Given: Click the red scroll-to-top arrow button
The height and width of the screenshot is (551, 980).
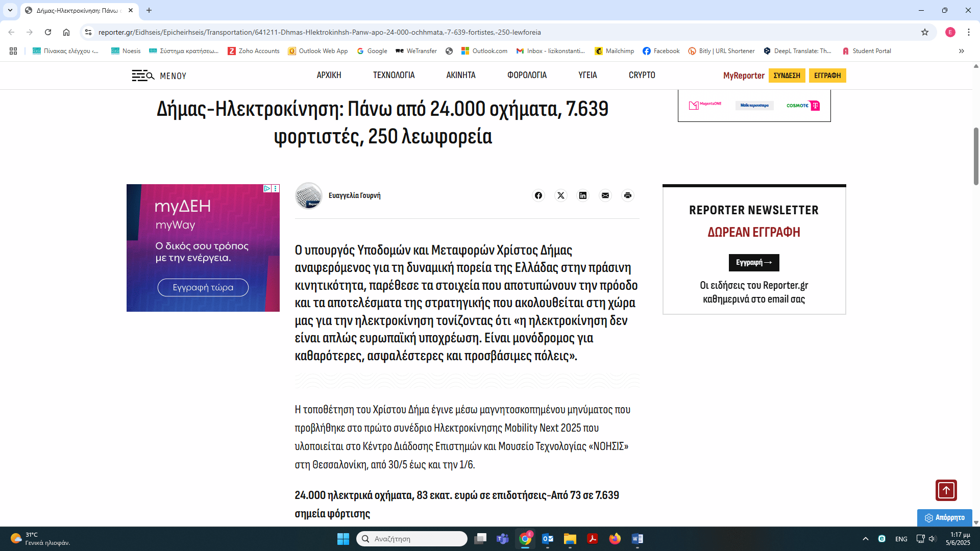Looking at the screenshot, I should 946,490.
